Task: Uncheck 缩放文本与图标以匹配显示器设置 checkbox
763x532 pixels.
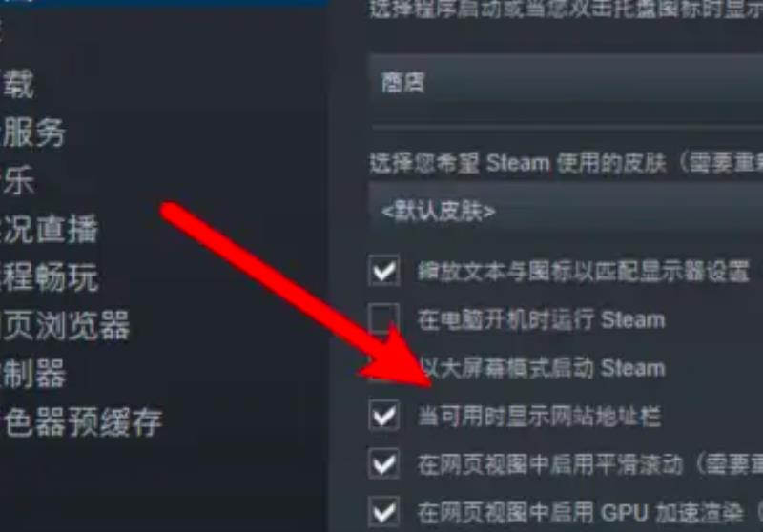Action: point(384,270)
